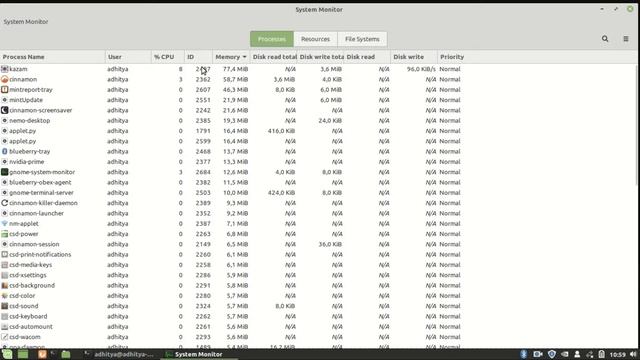Open the terminal window in taskbar
Image resolution: width=640 pixels, height=360 pixels.
119,354
